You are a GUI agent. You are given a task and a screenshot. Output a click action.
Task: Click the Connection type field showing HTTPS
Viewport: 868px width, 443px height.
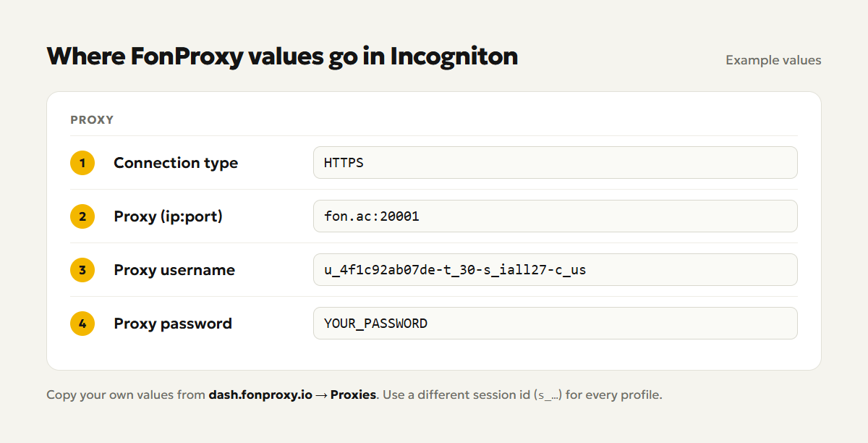click(555, 163)
